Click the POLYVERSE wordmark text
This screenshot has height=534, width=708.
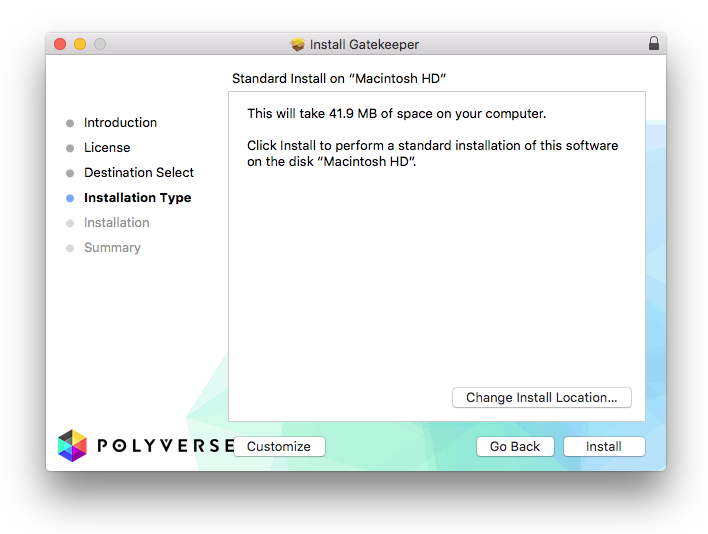coord(166,446)
